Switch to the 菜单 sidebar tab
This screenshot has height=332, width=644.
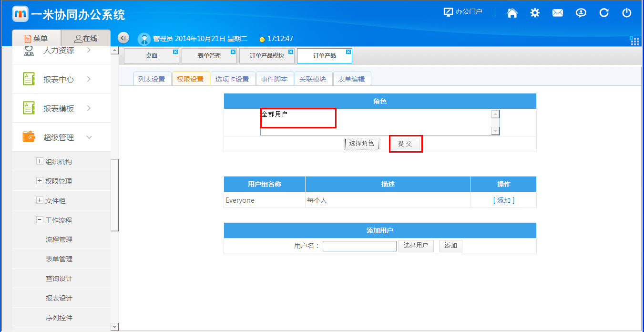click(37, 39)
